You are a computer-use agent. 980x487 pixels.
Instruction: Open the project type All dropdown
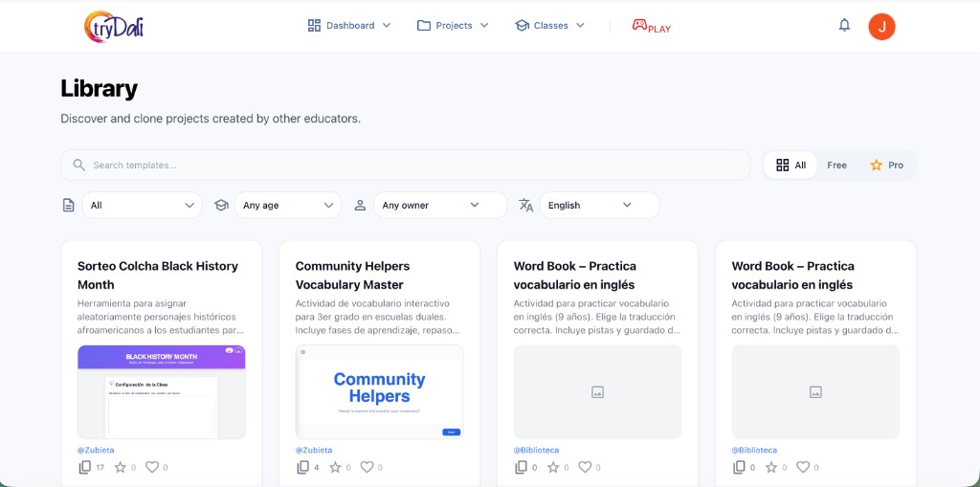(142, 205)
